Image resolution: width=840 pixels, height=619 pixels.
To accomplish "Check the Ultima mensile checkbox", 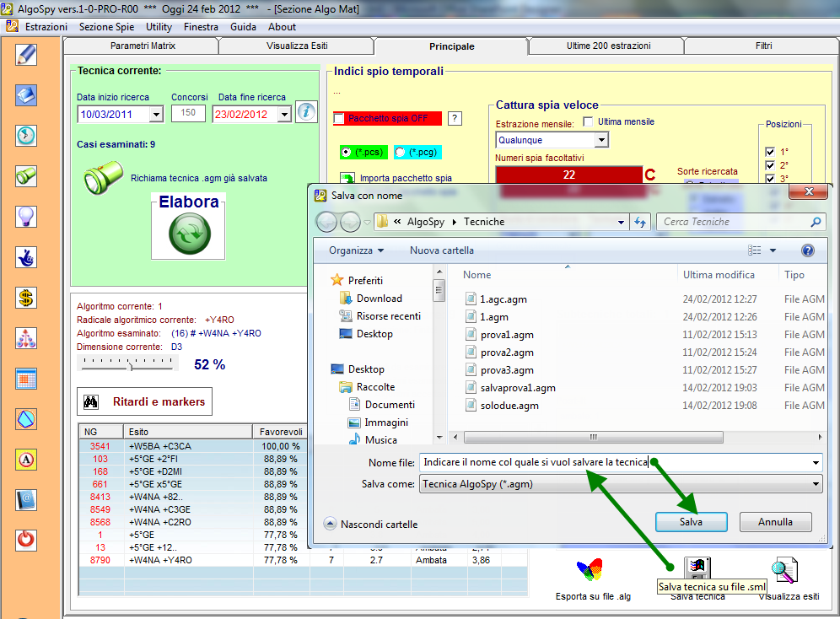I will 589,122.
